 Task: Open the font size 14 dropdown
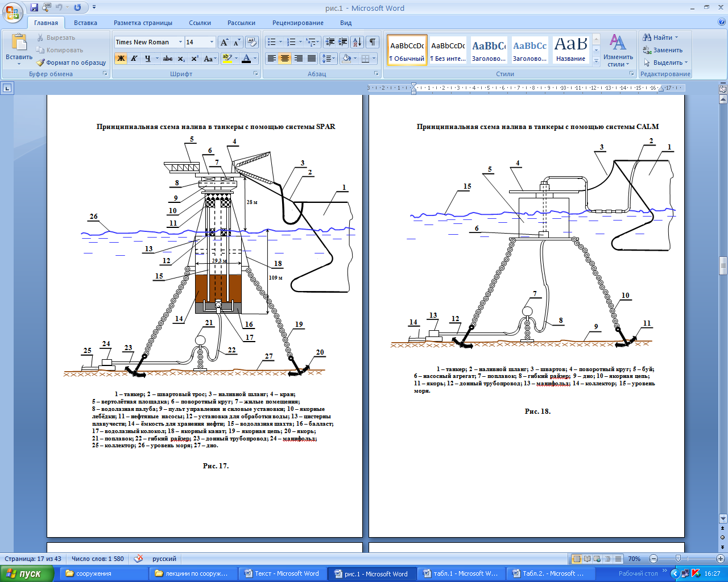coord(212,42)
